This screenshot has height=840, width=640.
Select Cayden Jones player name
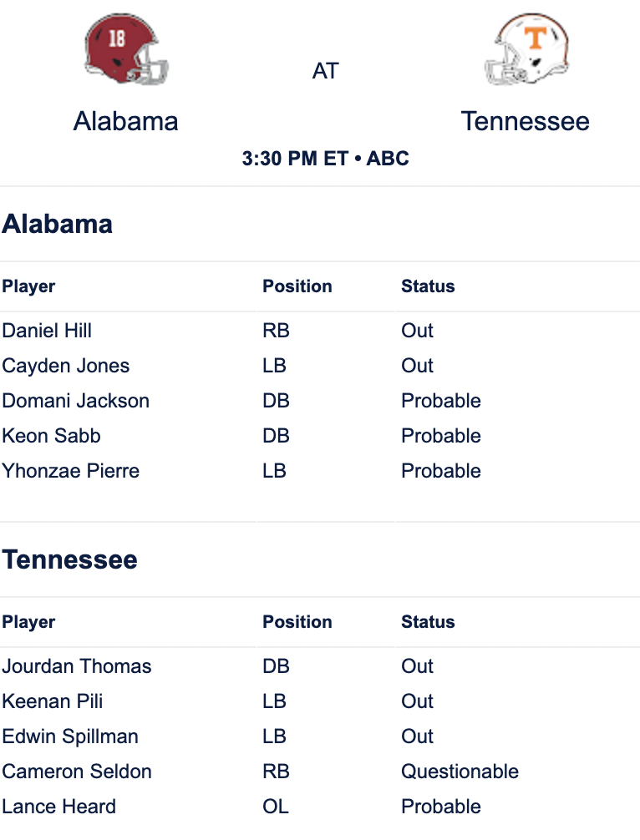(x=66, y=366)
